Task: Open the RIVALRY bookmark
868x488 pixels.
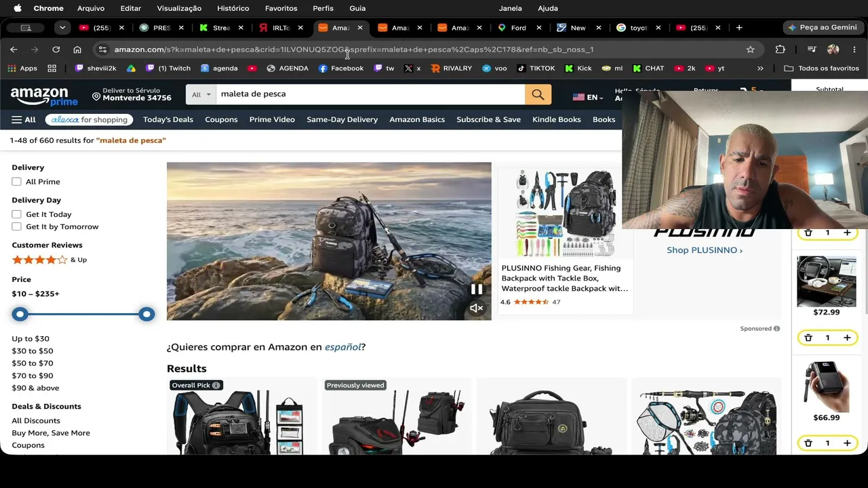Action: 451,68
